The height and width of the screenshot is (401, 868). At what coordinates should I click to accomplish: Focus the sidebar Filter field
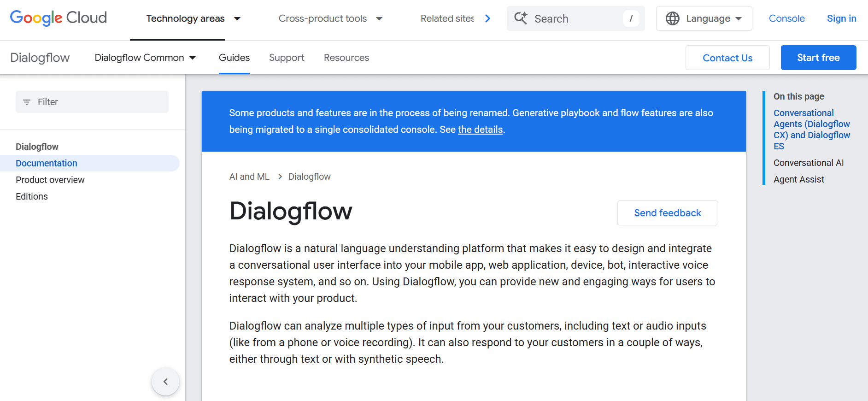(92, 102)
